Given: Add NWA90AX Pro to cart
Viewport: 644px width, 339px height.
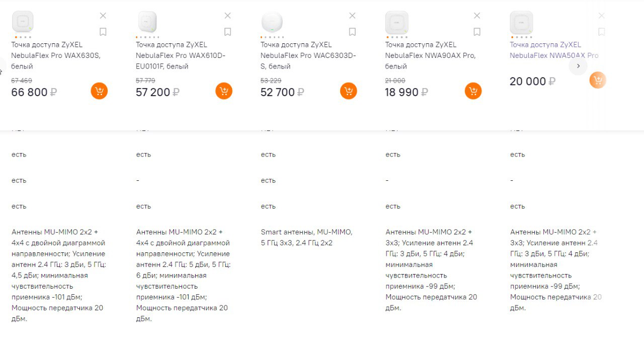Looking at the screenshot, I should (473, 91).
